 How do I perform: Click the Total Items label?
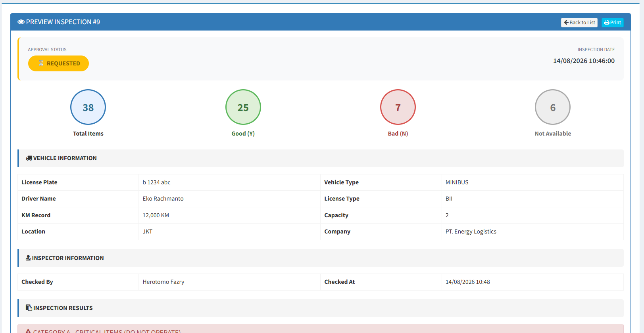click(x=88, y=134)
